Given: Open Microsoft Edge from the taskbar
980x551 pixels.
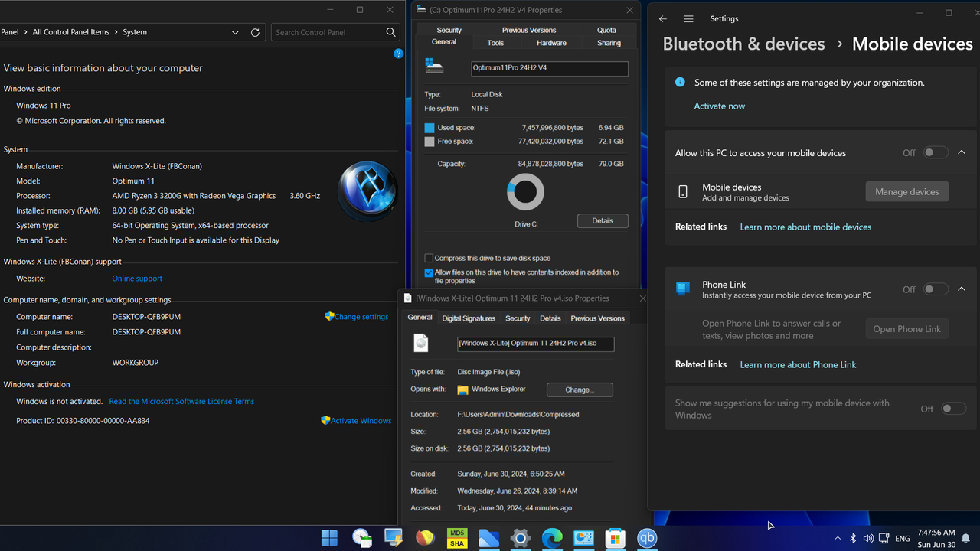Looking at the screenshot, I should tap(552, 538).
